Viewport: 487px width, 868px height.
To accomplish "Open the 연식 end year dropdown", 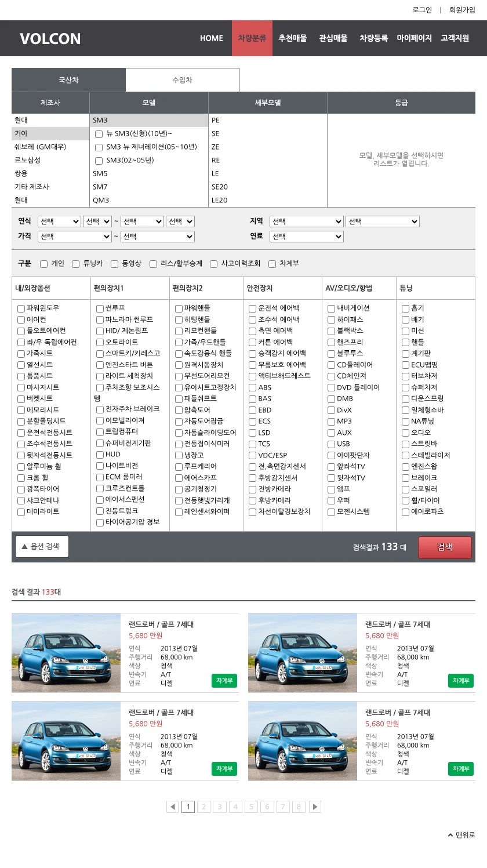I will click(x=142, y=221).
